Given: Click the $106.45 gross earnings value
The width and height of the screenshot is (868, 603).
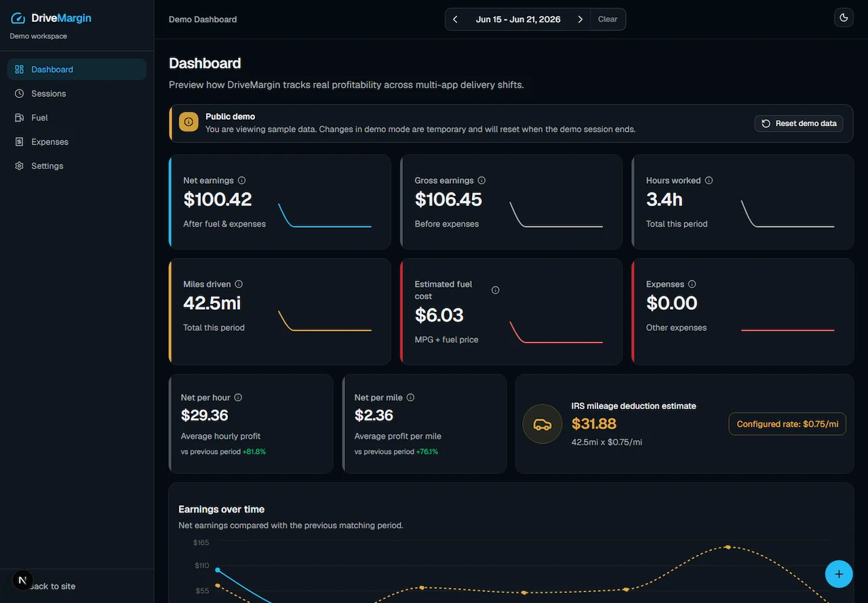Looking at the screenshot, I should coord(448,199).
